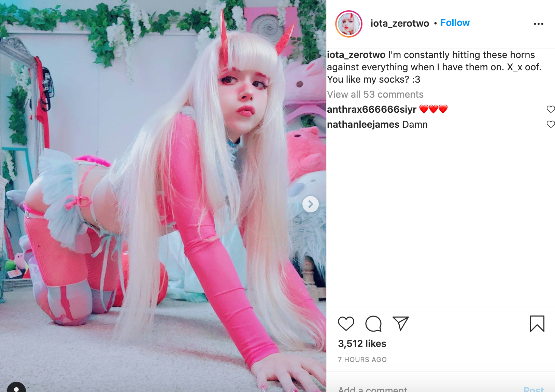Viewport: 555px width, 392px height.
Task: Like the post with the heart icon
Action: [x=346, y=323]
